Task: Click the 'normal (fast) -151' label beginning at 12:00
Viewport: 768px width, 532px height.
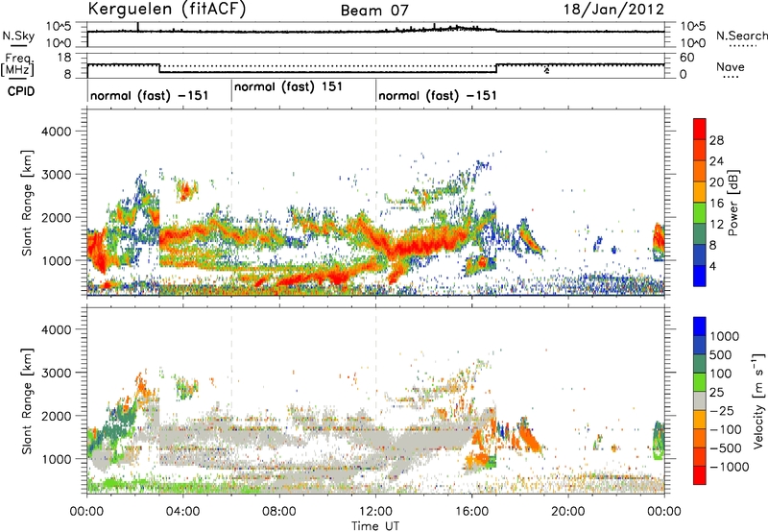Action: (438, 95)
